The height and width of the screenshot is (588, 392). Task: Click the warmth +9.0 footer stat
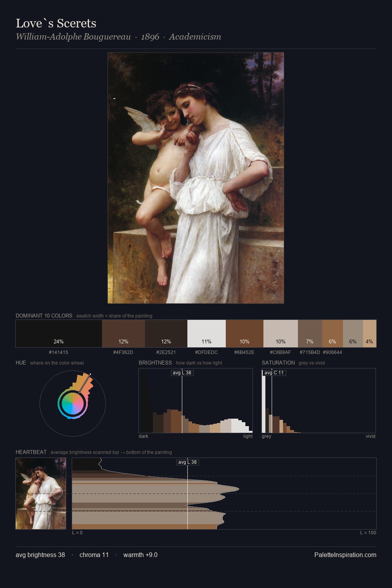(140, 555)
